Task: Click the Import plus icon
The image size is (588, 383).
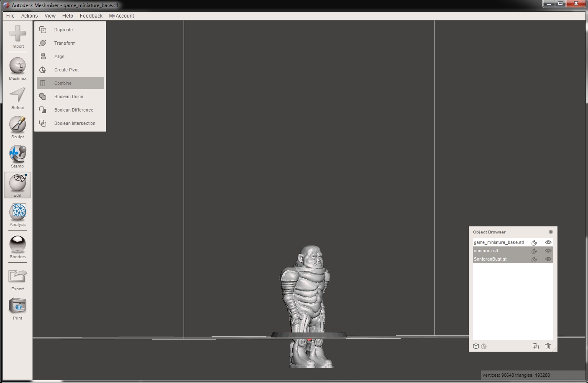Action: 18,33
